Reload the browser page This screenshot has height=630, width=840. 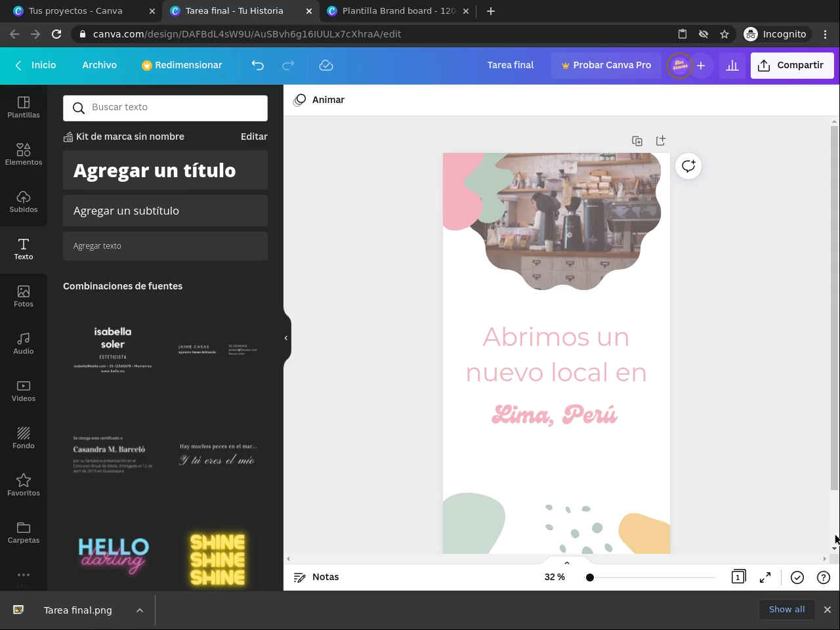click(x=56, y=34)
